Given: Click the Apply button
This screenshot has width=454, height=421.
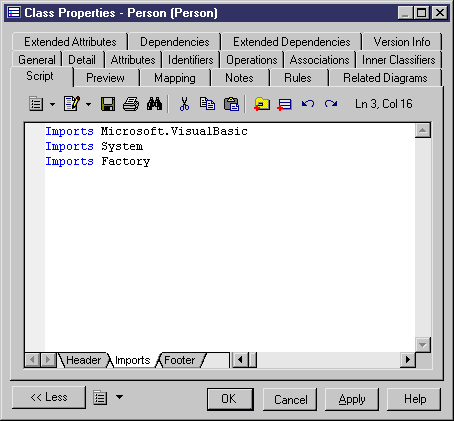Looking at the screenshot, I should (352, 399).
